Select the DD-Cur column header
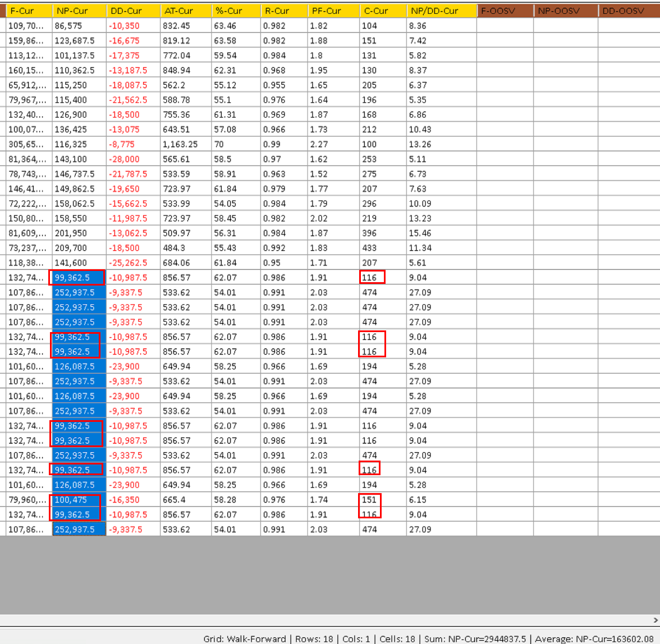660x644 pixels. (x=133, y=11)
